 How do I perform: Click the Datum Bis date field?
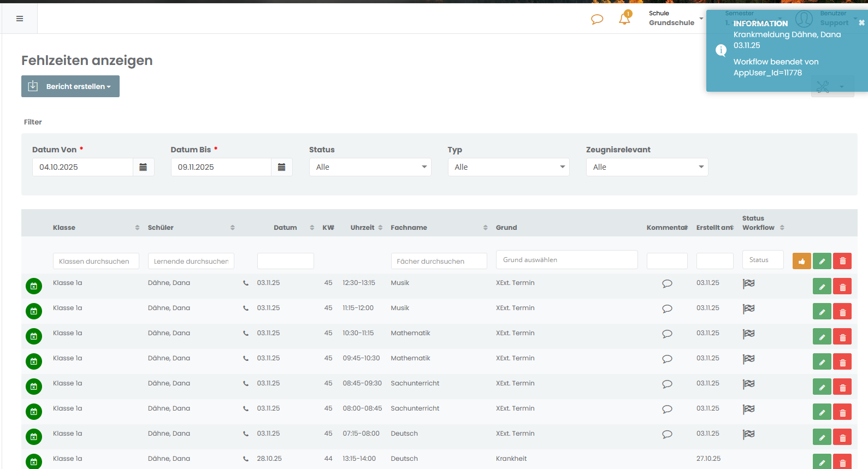click(x=221, y=167)
